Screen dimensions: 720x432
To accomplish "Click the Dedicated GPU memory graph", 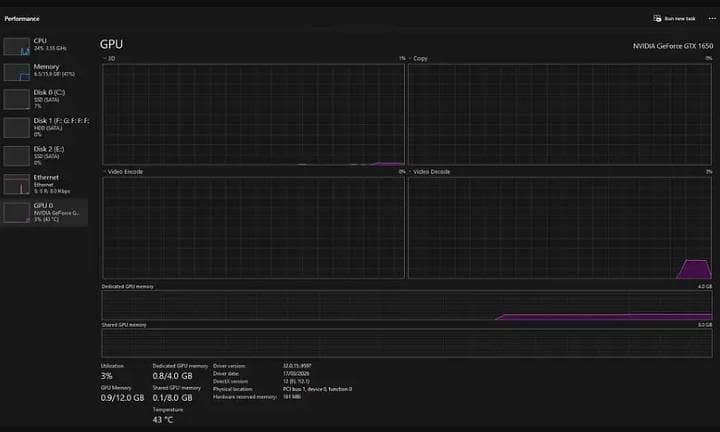I will [407, 305].
